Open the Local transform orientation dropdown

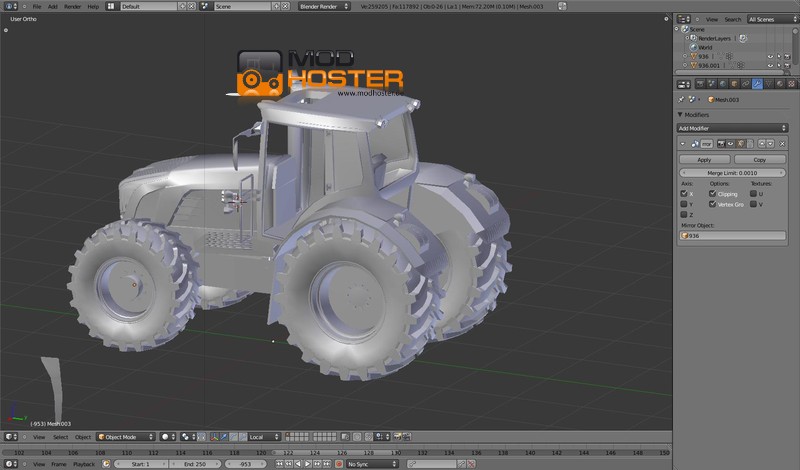click(264, 437)
